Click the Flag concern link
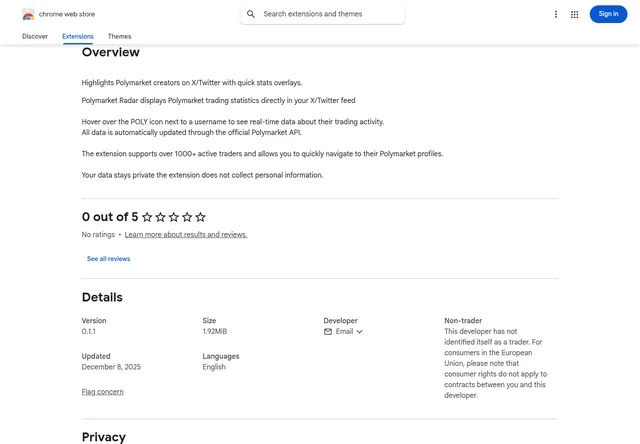This screenshot has height=444, width=640. click(102, 392)
